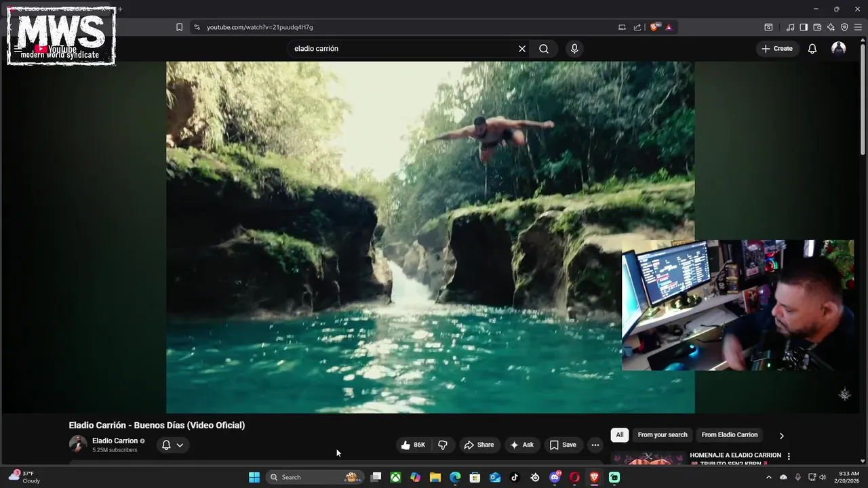This screenshot has height=488, width=868.
Task: Open TikTok from the taskbar
Action: (x=515, y=477)
